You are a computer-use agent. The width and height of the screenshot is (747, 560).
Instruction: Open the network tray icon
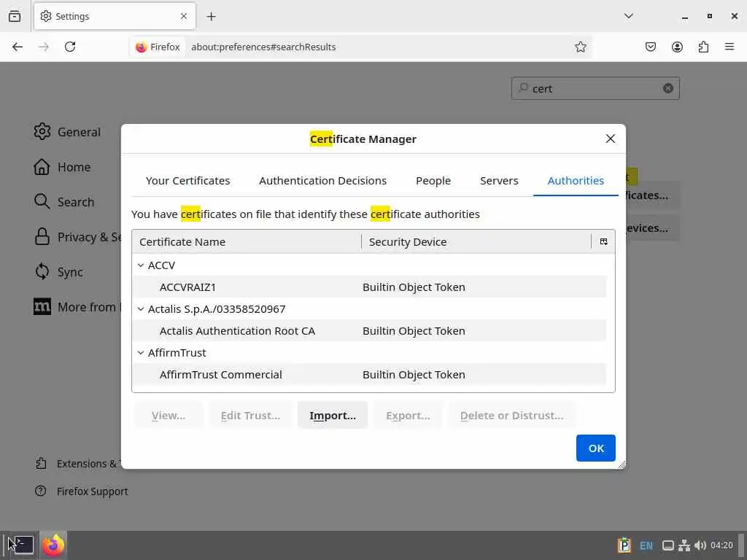pos(684,545)
